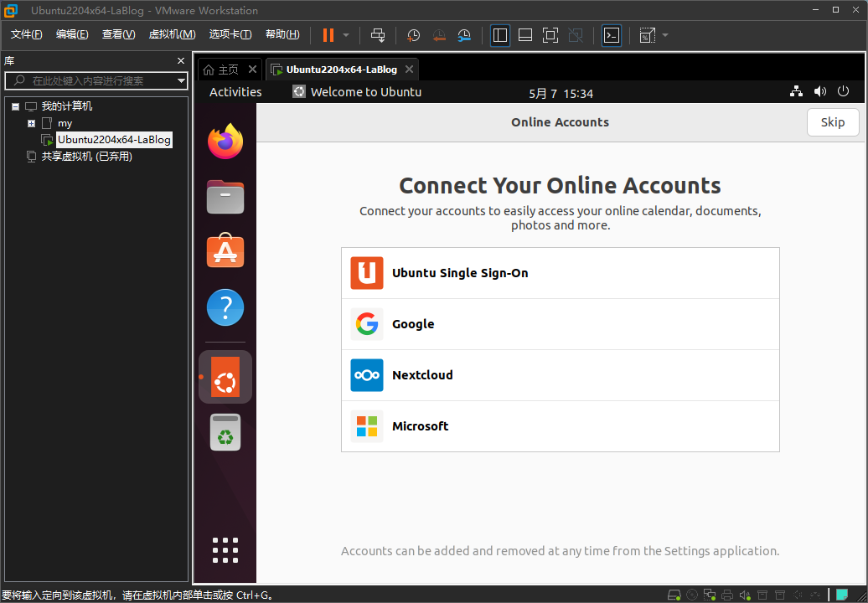Click the sound card status icon

[x=745, y=595]
